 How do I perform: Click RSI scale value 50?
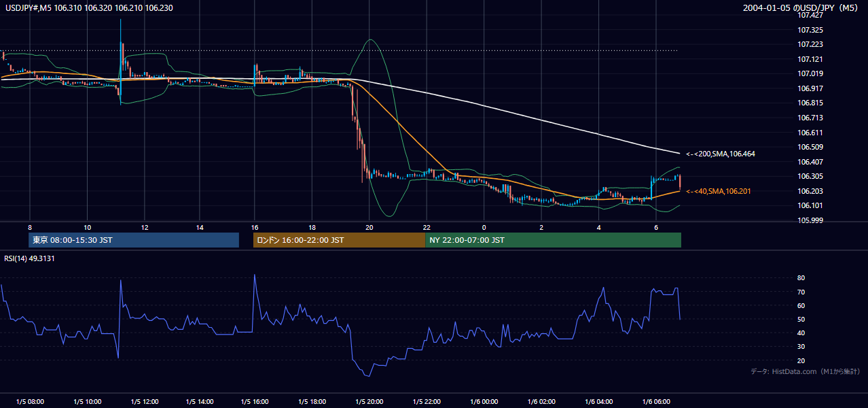801,319
